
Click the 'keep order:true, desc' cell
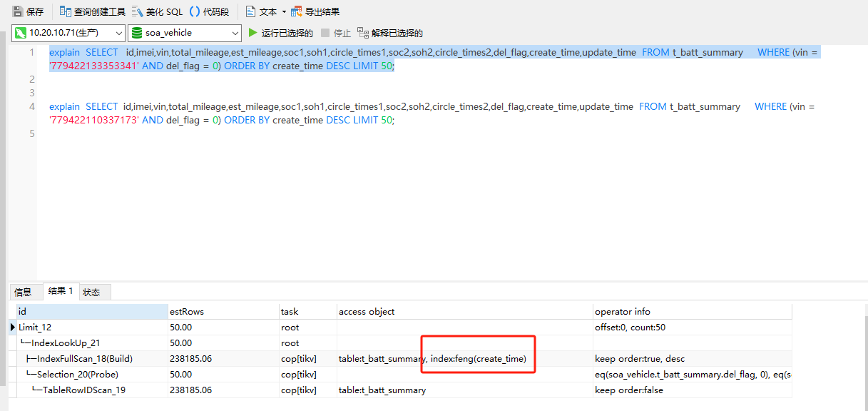point(693,359)
